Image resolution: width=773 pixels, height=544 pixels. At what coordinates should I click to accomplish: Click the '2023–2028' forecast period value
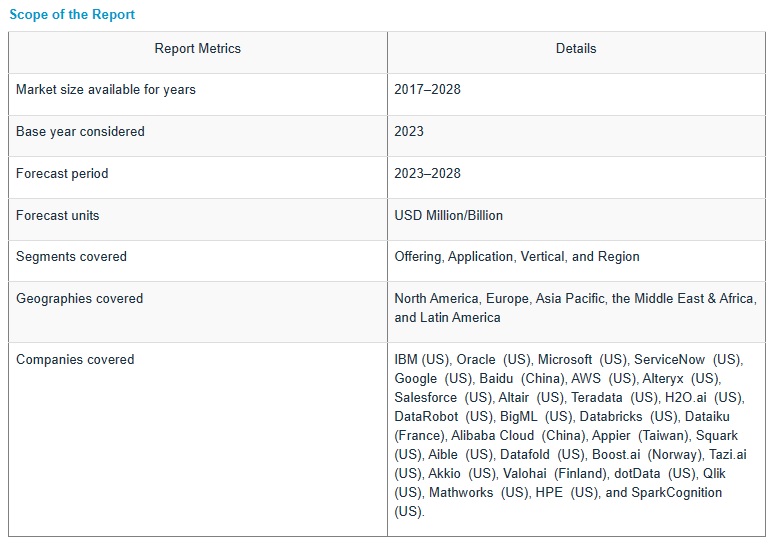[x=427, y=174]
